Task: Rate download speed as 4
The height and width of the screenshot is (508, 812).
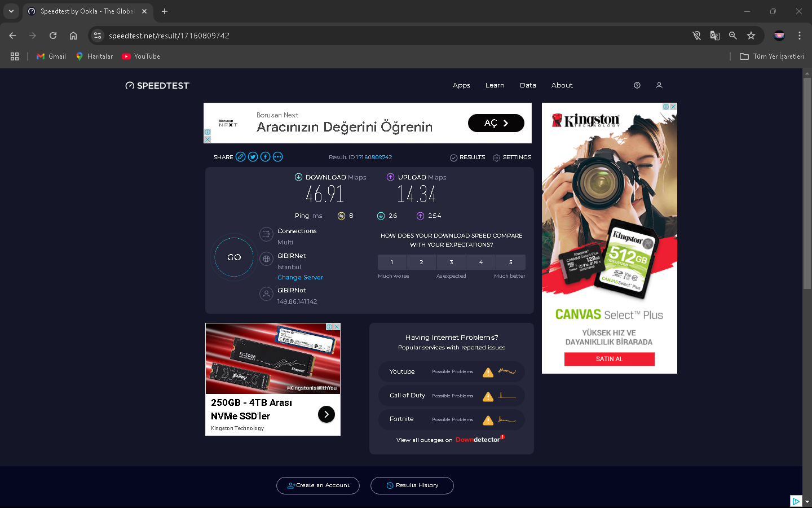Action: pos(481,262)
